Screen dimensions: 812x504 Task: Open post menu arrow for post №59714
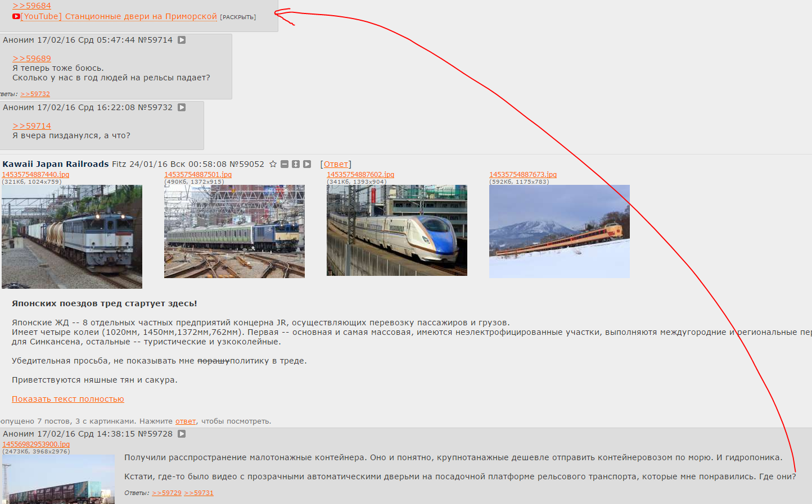[182, 40]
